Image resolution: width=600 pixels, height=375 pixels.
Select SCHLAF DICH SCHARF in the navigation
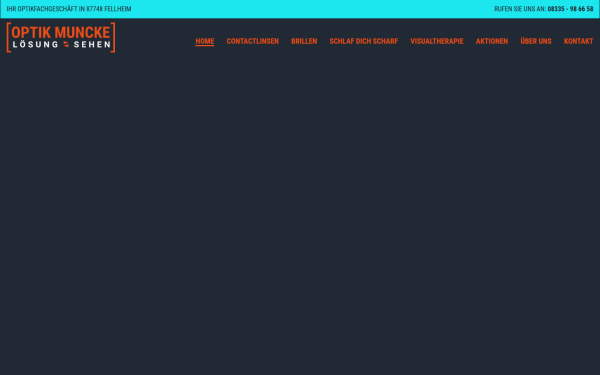click(x=364, y=41)
